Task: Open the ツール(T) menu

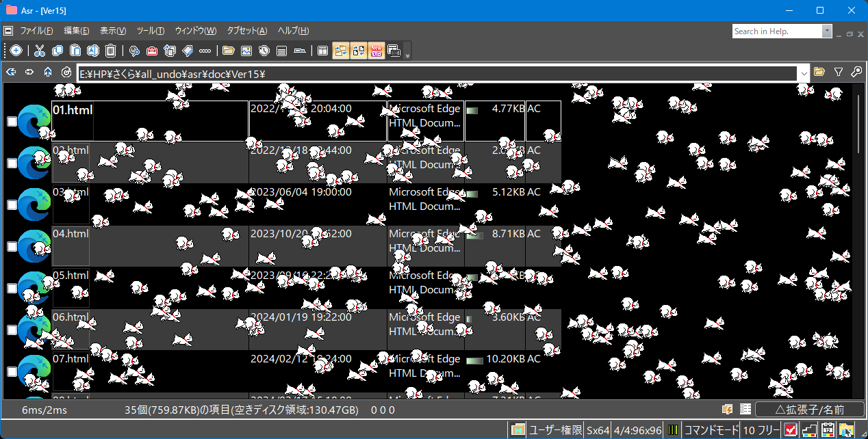Action: pos(151,31)
